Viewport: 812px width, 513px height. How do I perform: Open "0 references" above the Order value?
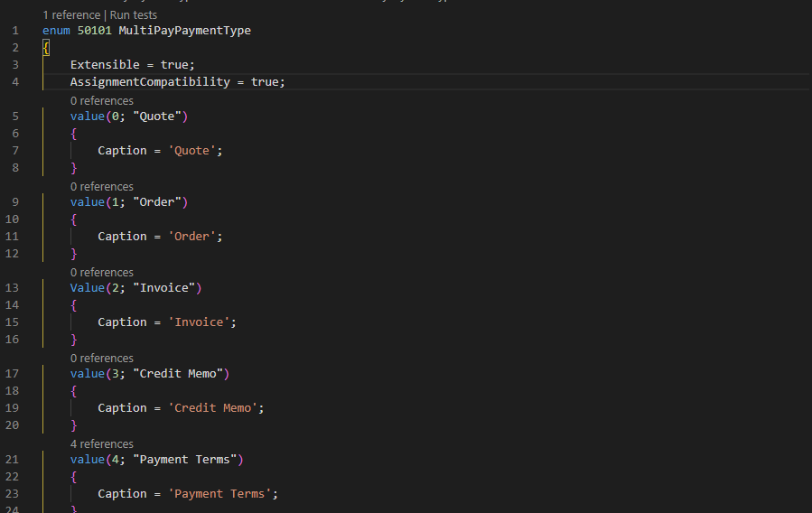click(x=102, y=187)
